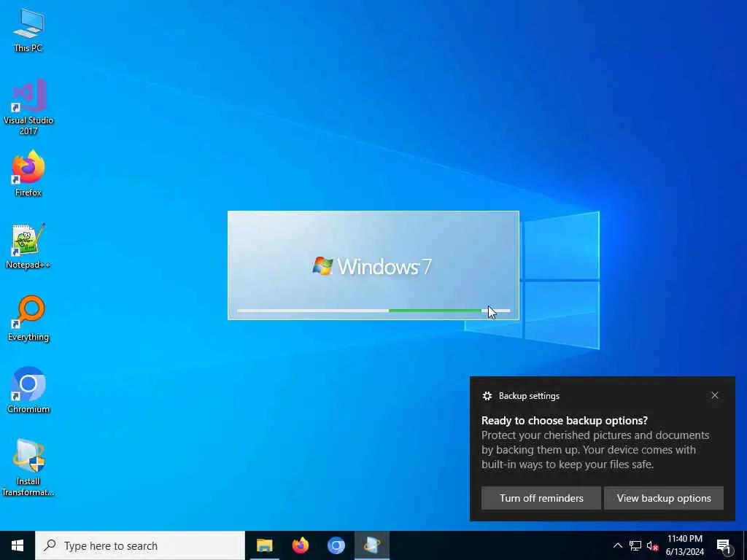Open the network status tray icon
Screen dimensions: 747x560
[635, 545]
